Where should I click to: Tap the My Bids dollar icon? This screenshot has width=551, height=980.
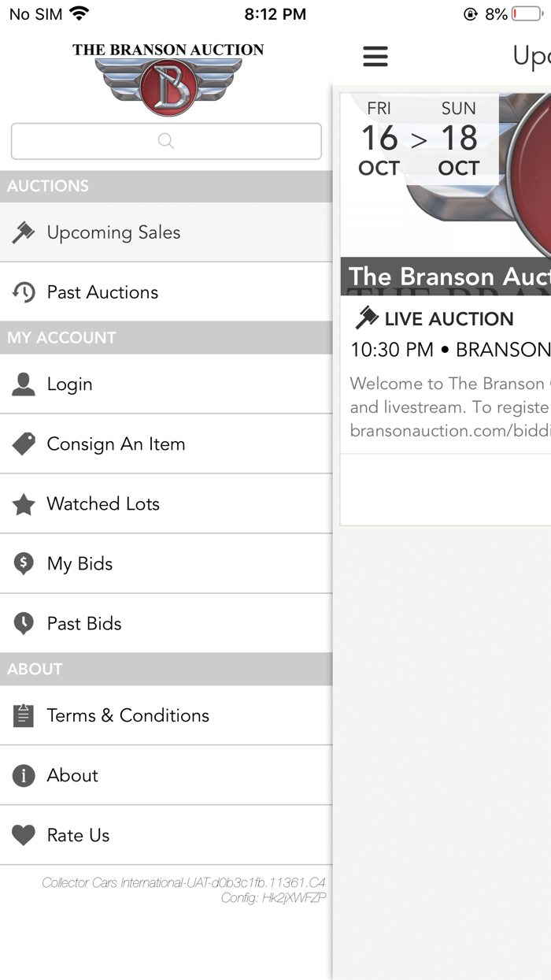coord(23,563)
